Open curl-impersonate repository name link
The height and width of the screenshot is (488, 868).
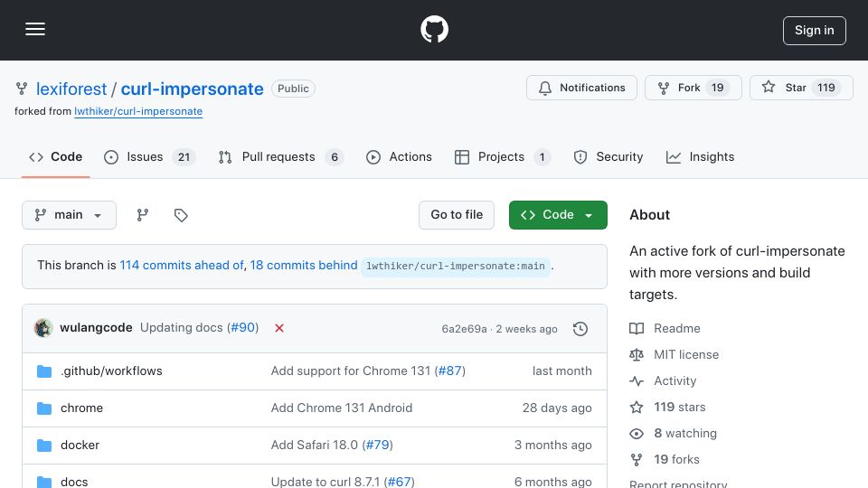[x=192, y=89]
